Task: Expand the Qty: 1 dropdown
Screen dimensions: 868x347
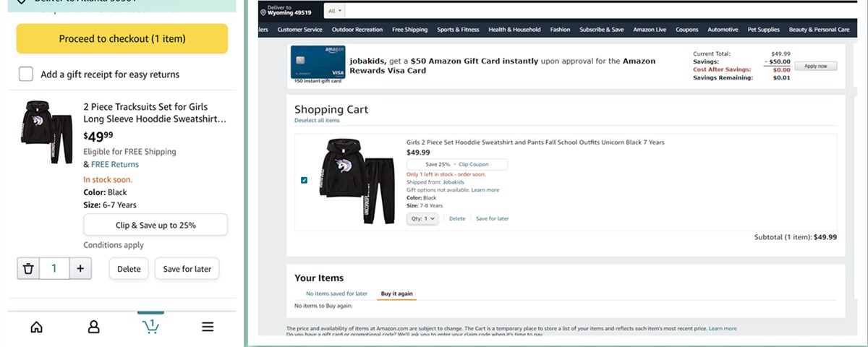Action: (422, 218)
